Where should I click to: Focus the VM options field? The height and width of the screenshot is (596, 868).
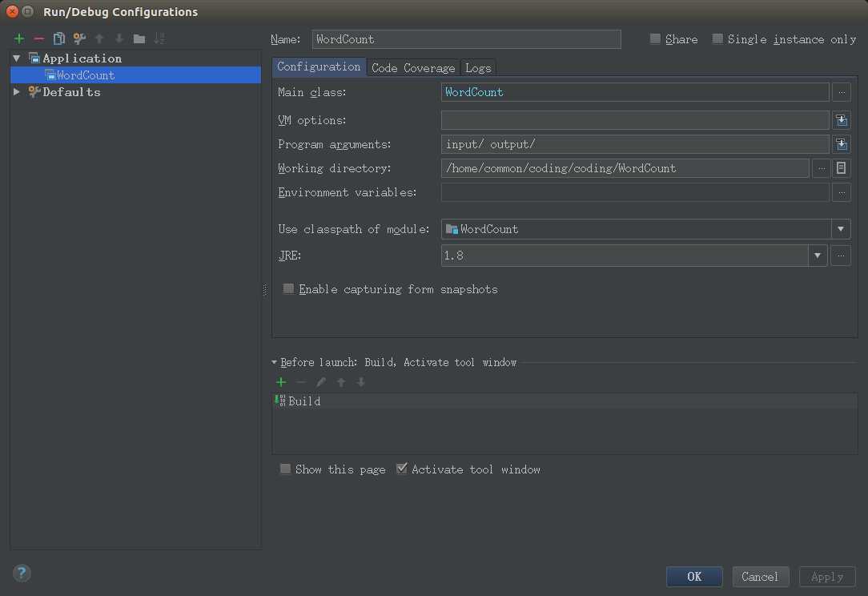pos(635,120)
